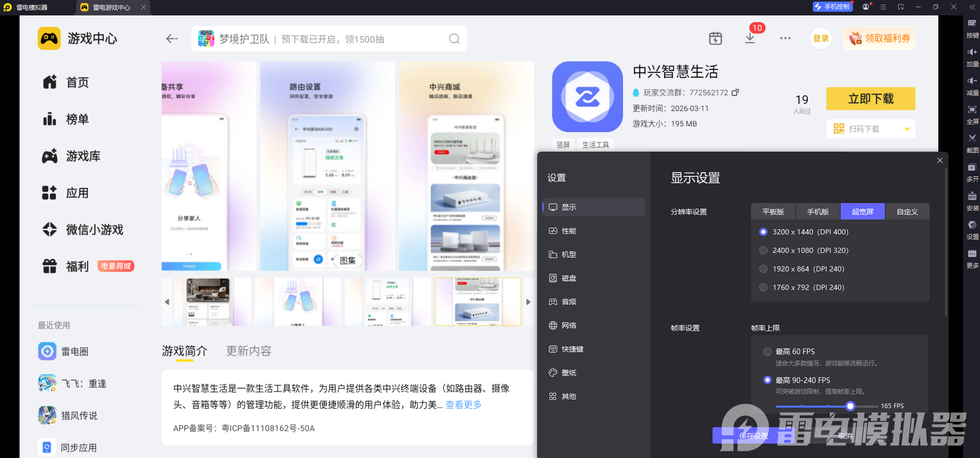Launch 飞飞：重逢 from recently used

coord(72,383)
